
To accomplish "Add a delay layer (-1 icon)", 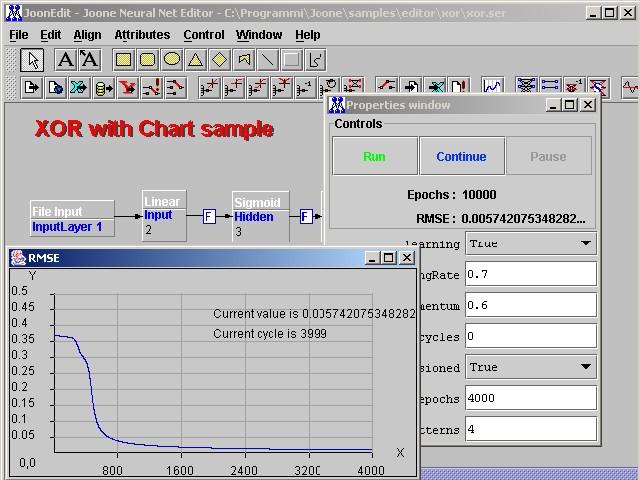I will click(305, 87).
